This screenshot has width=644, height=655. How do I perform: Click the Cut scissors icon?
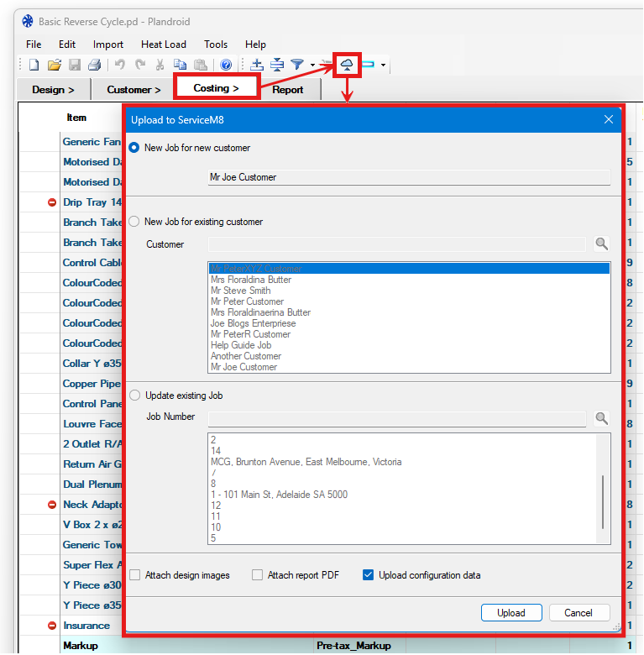click(x=160, y=65)
